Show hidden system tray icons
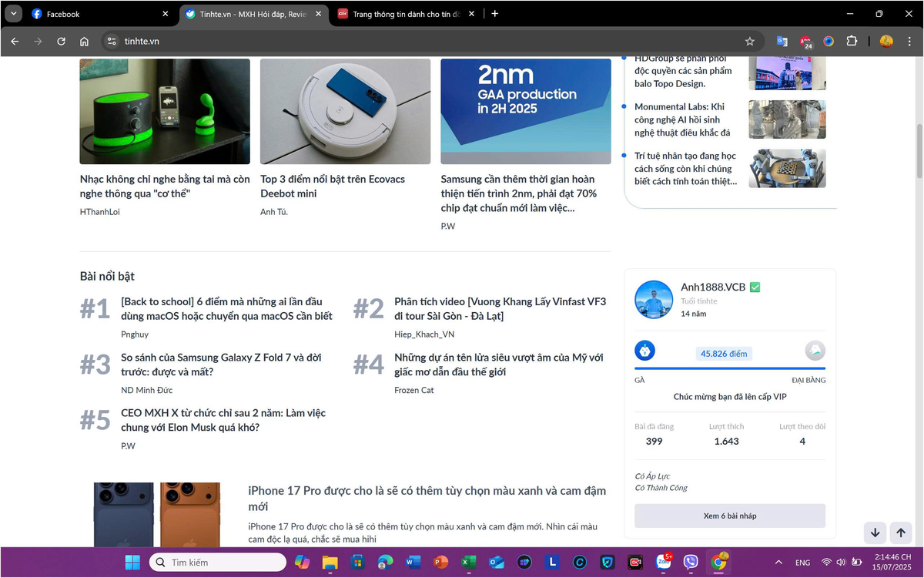 pyautogui.click(x=778, y=563)
